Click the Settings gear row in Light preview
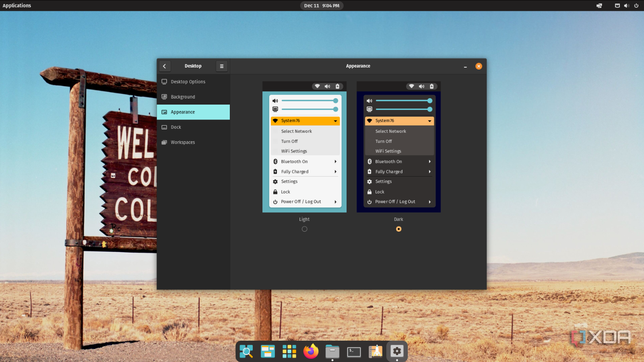 [305, 182]
